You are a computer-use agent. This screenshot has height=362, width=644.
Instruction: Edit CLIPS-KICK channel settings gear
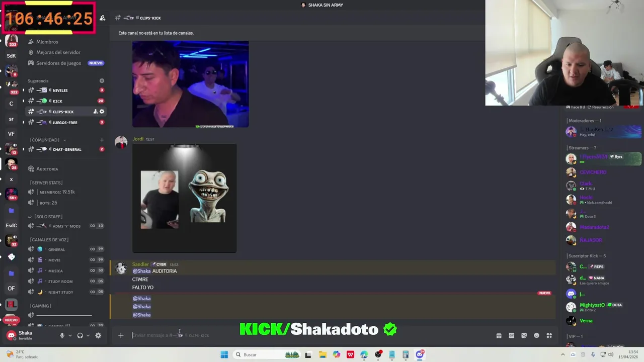click(102, 112)
